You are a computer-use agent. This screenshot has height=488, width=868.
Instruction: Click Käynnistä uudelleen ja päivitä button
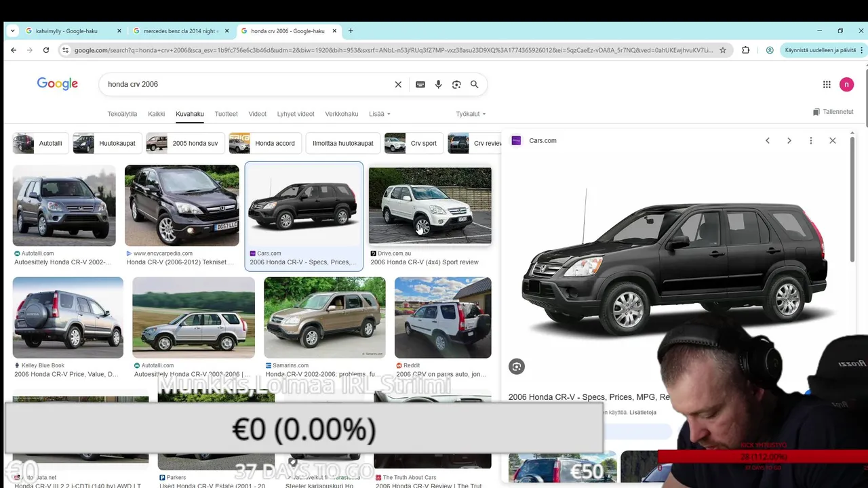(x=825, y=50)
